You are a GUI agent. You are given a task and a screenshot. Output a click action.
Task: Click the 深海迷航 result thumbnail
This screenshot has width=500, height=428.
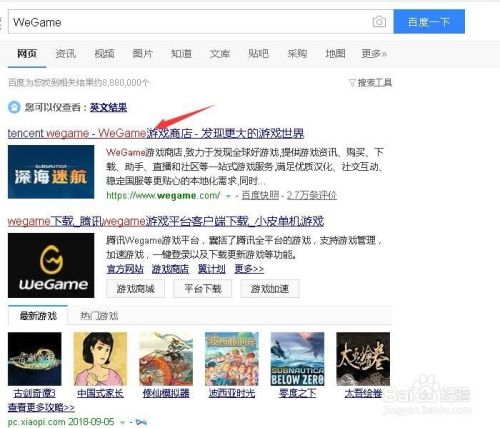pyautogui.click(x=51, y=172)
